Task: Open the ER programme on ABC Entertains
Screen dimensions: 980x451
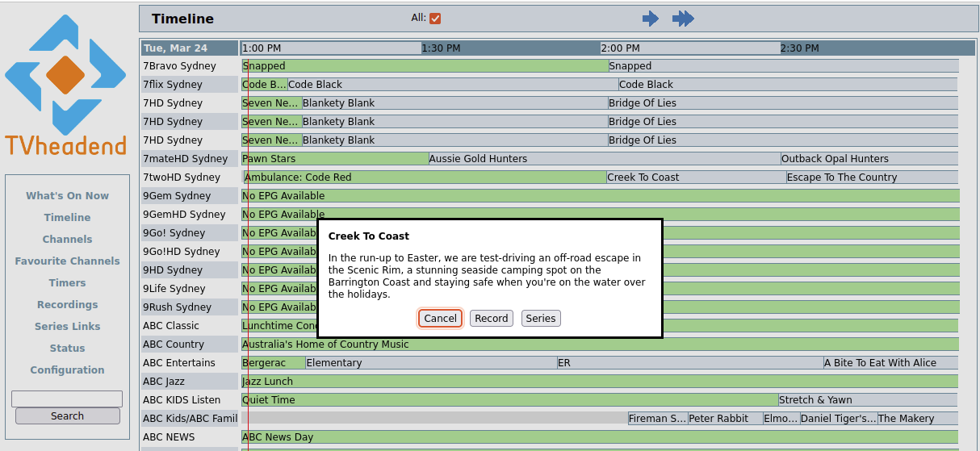Action: coord(690,363)
